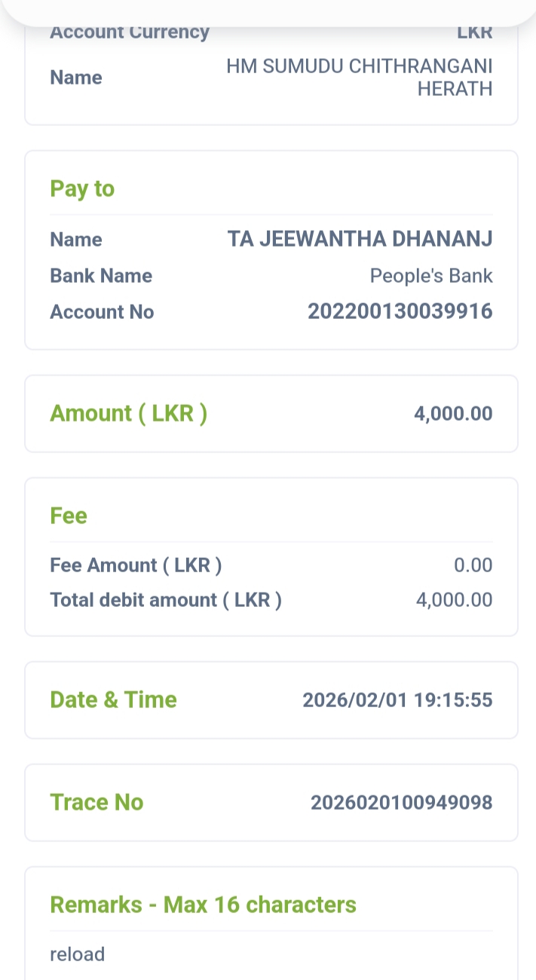Tap the People's Bank value
Screen dimensions: 536x980
pos(430,276)
